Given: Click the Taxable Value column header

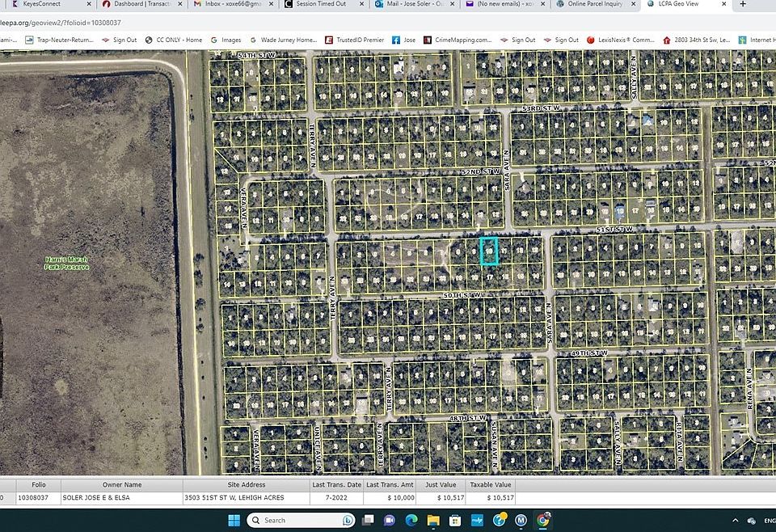Looking at the screenshot, I should click(491, 485).
